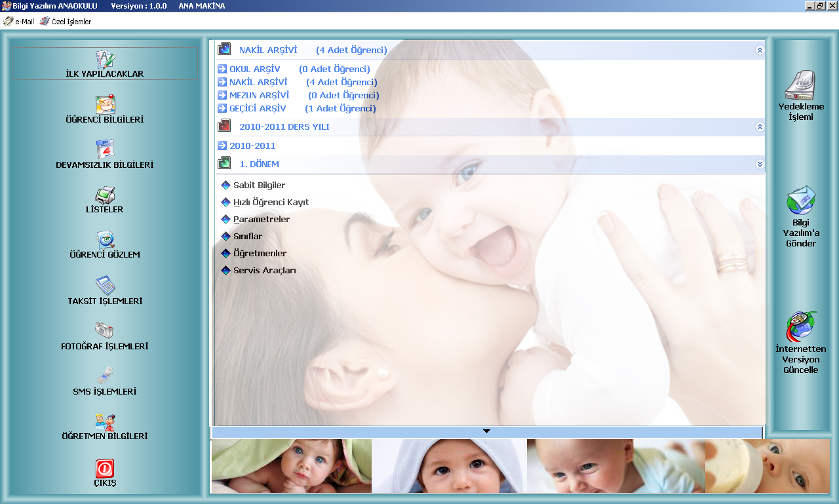The image size is (839, 504).
Task: Click the 2010-2011 DERS YILI header title
Action: click(284, 126)
